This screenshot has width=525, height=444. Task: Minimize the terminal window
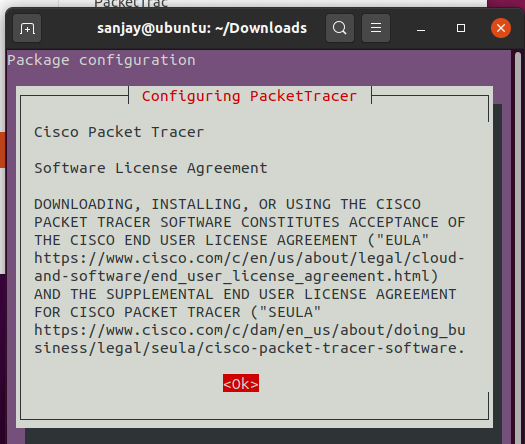coord(421,28)
